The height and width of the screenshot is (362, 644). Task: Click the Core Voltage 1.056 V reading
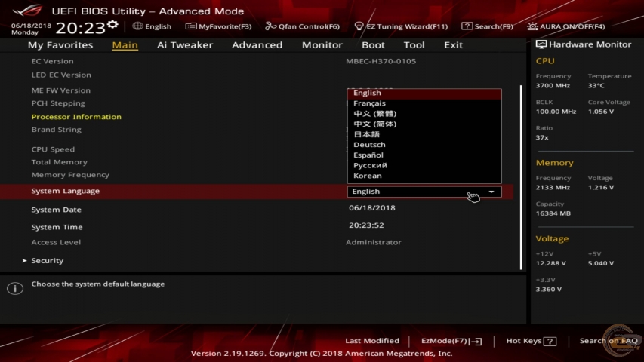600,112
